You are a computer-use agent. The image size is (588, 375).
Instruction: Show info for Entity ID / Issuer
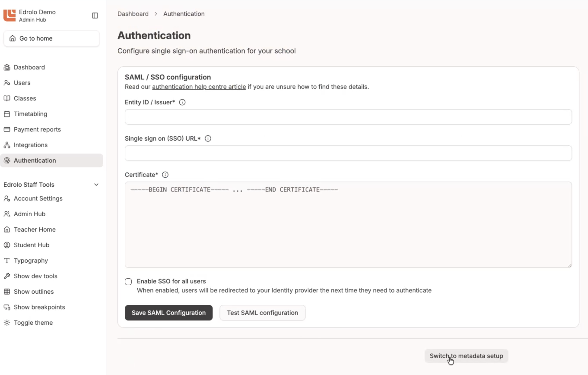pos(182,102)
